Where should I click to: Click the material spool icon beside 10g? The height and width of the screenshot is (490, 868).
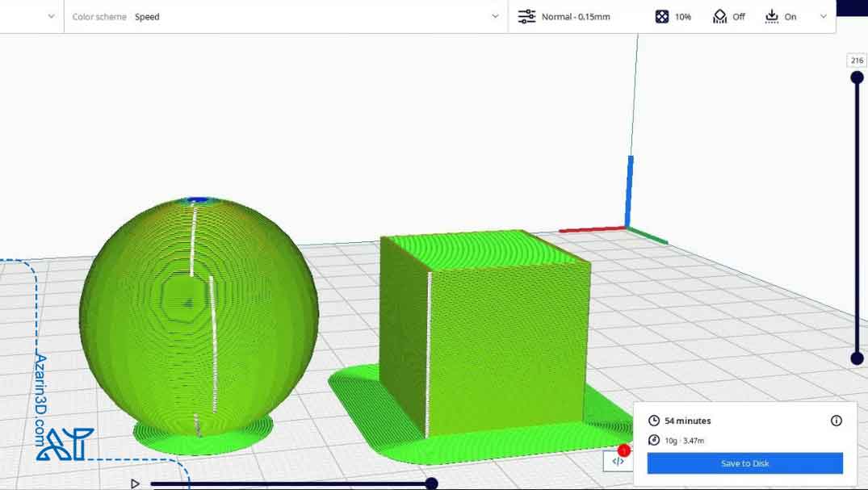click(x=654, y=440)
